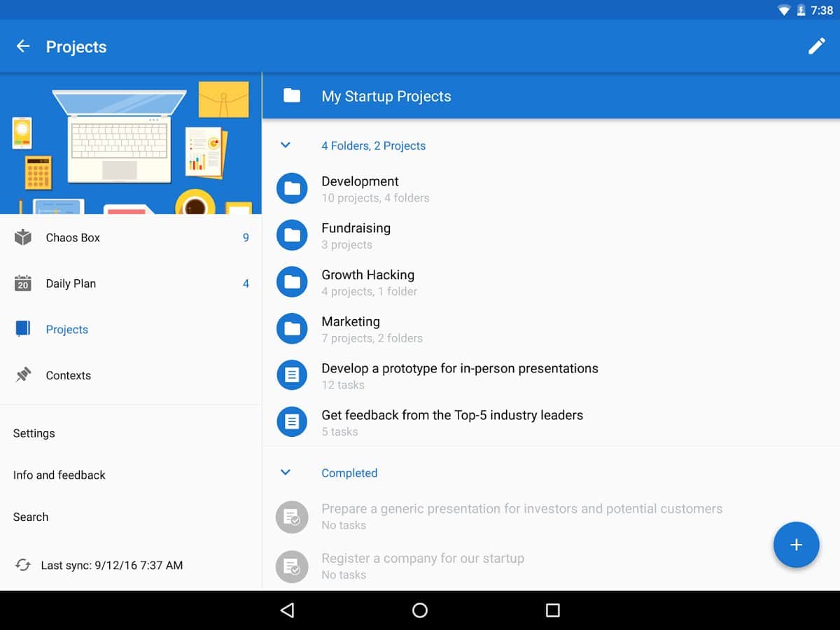This screenshot has width=840, height=630.
Task: Click the pencil edit icon
Action: pos(816,47)
